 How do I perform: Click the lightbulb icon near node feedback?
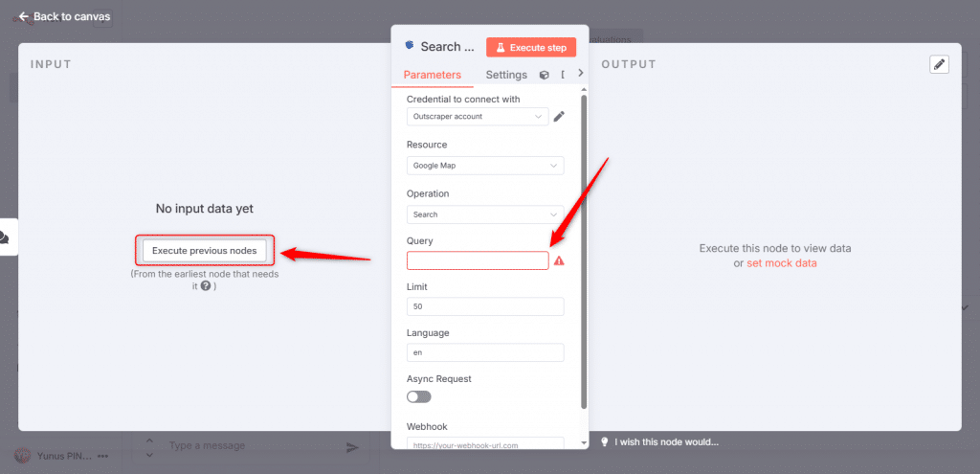605,442
